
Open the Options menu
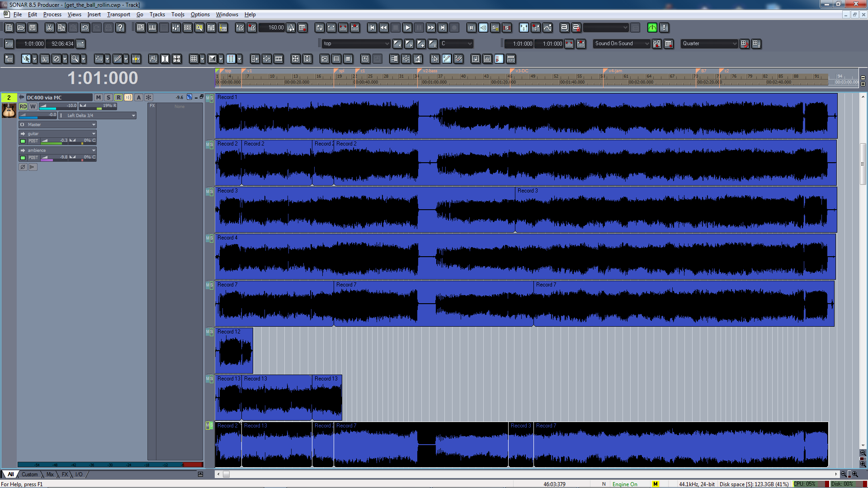(200, 14)
